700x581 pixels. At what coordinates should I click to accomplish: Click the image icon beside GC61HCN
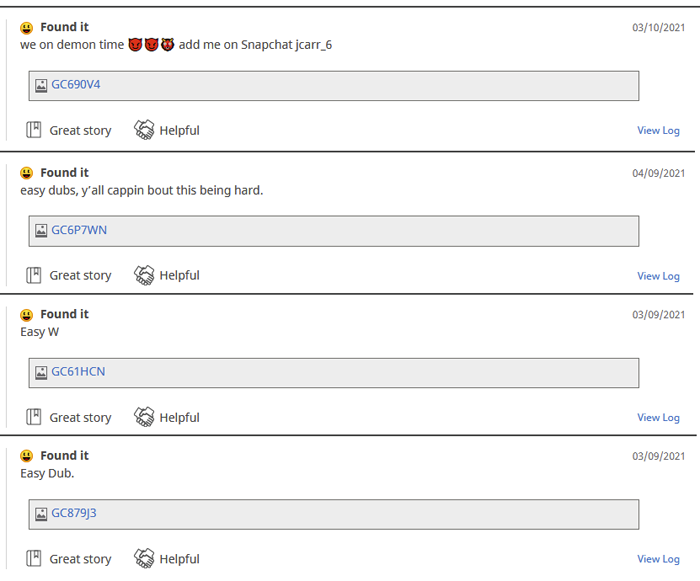(x=41, y=372)
